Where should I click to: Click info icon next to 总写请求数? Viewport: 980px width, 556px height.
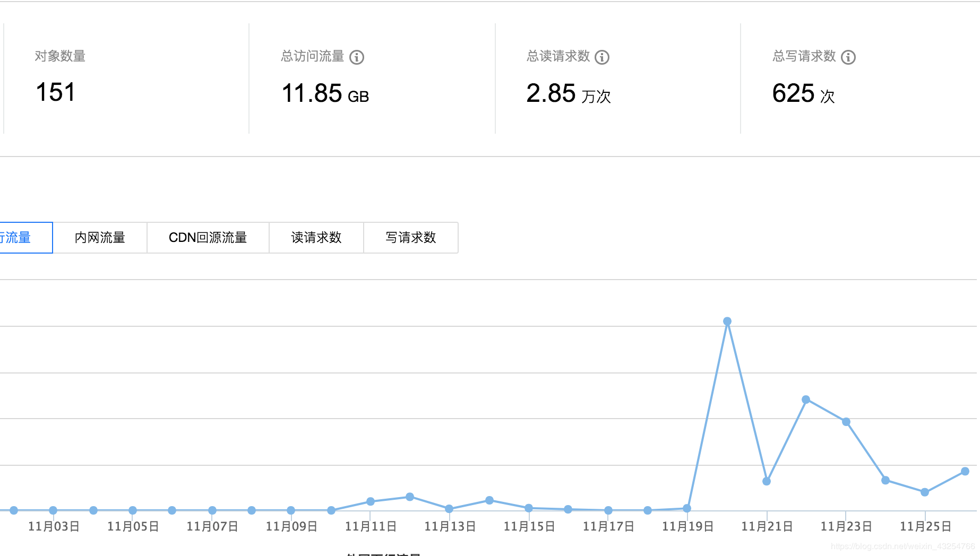[x=848, y=57]
